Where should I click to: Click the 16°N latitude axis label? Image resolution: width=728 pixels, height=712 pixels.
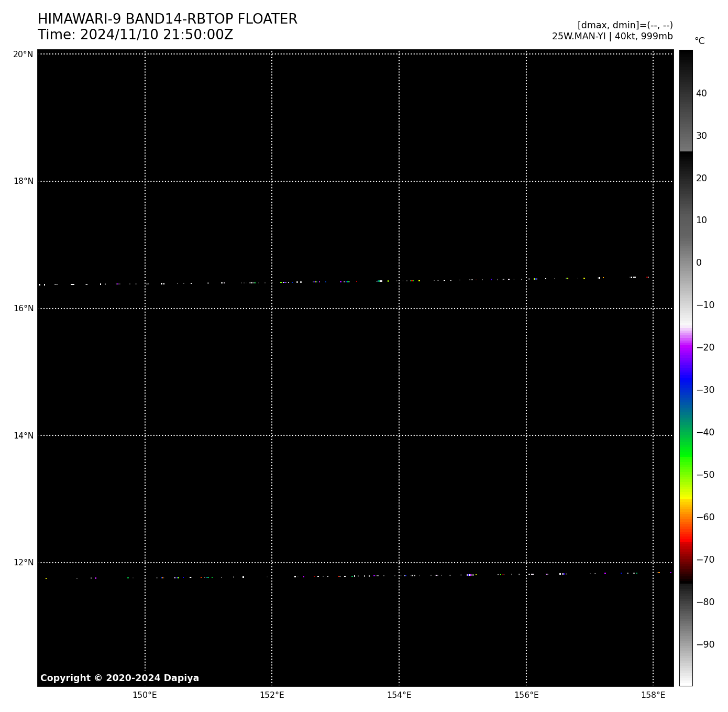(23, 309)
